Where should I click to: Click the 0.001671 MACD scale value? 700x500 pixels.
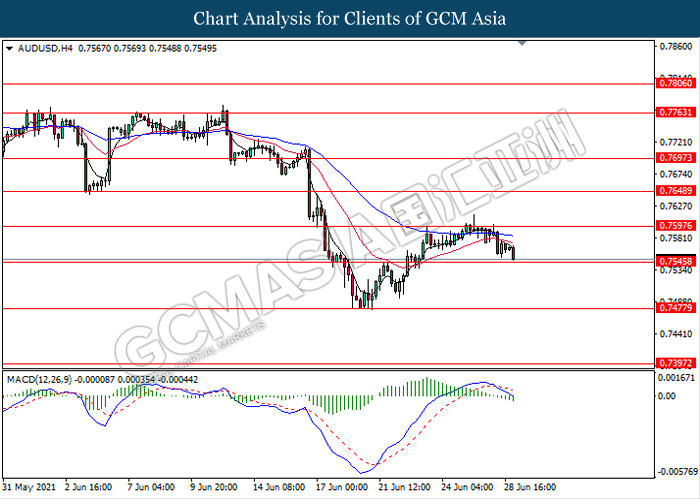677,378
